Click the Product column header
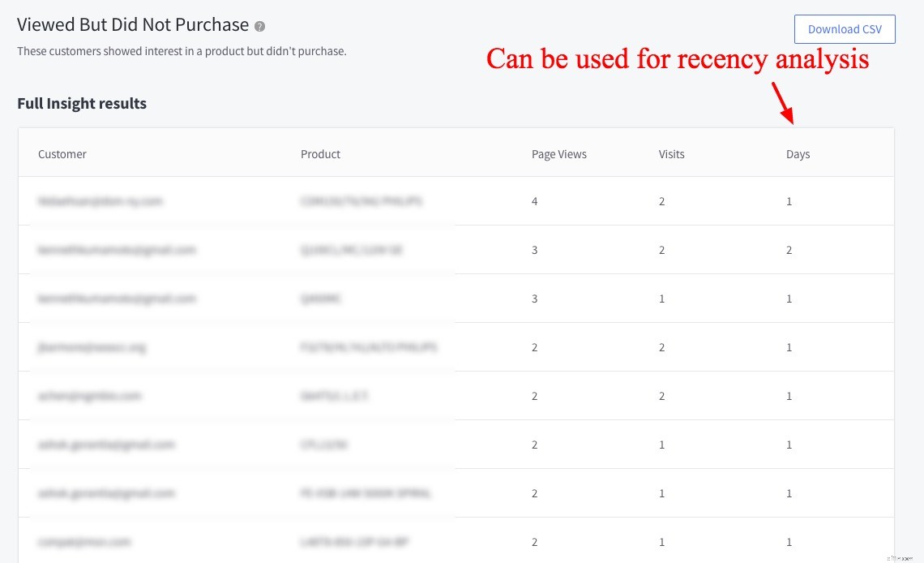The width and height of the screenshot is (924, 563). point(320,154)
